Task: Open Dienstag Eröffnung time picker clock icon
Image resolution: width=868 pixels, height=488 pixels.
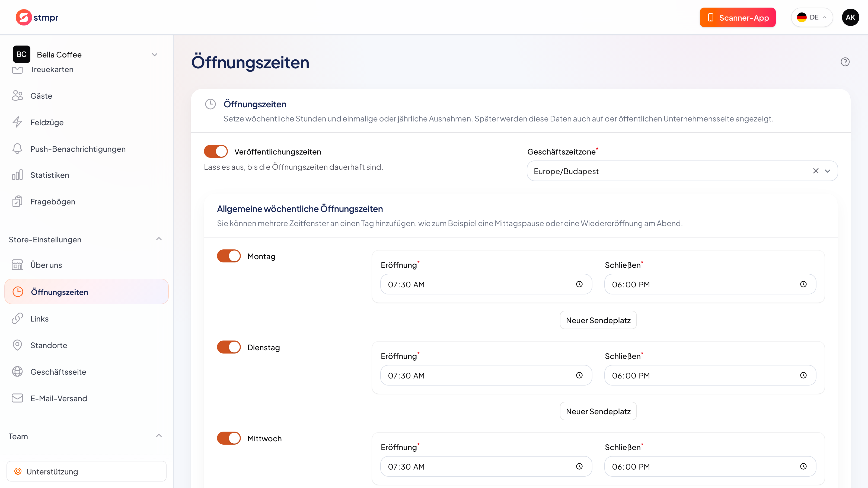Action: (x=579, y=375)
